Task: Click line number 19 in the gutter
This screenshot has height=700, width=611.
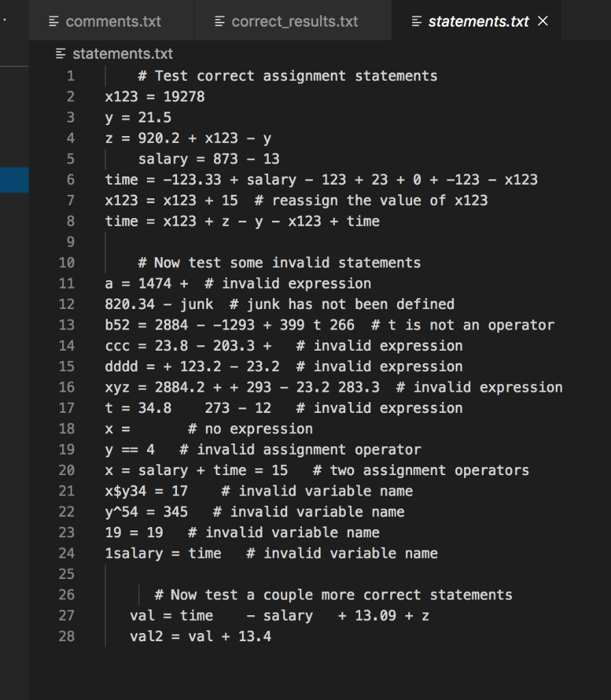Action: [x=66, y=449]
